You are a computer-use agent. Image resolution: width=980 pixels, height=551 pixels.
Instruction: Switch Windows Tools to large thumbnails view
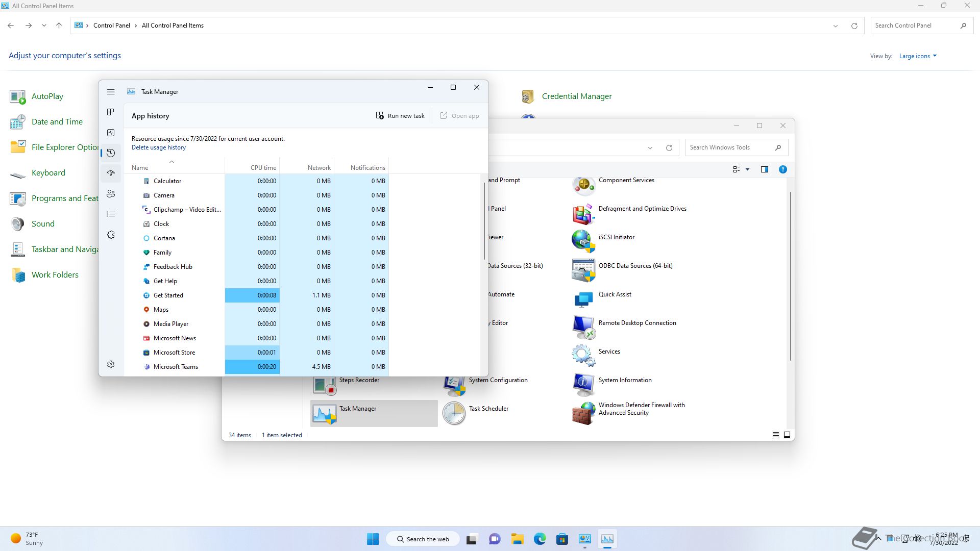pyautogui.click(x=787, y=435)
